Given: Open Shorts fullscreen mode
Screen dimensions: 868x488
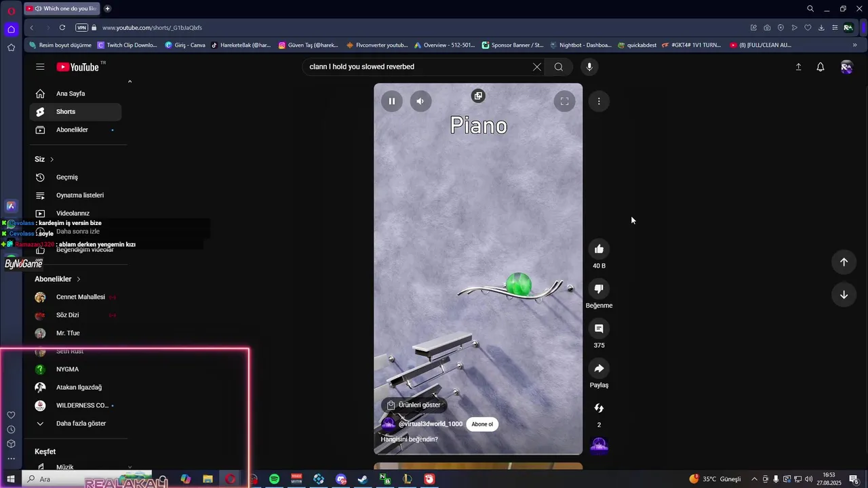Looking at the screenshot, I should click(564, 101).
